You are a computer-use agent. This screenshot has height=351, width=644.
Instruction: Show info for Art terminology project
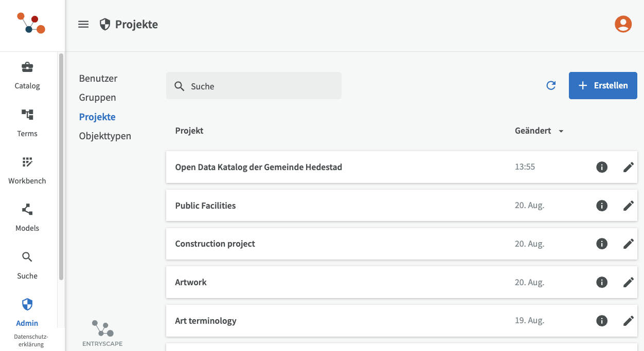(x=602, y=321)
